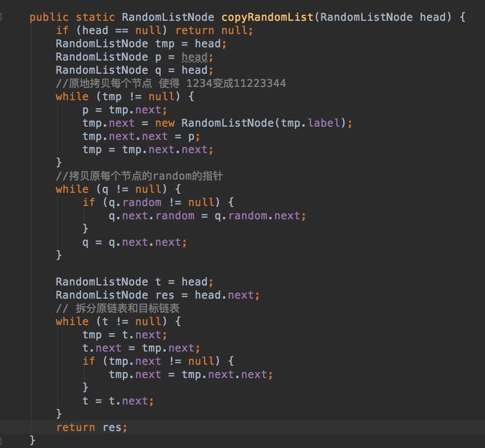Screen dimensions: 485x448
Task: Click the line 'q = q.next.next;'
Action: click(135, 242)
